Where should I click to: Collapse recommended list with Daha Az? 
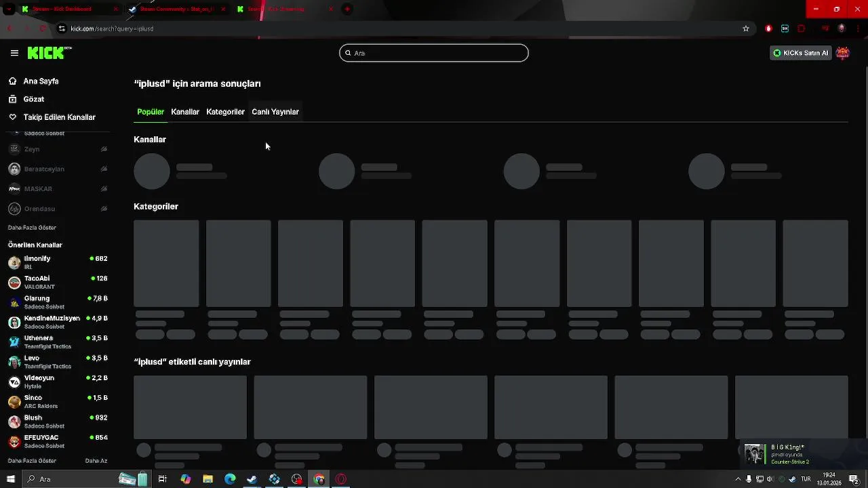96,461
